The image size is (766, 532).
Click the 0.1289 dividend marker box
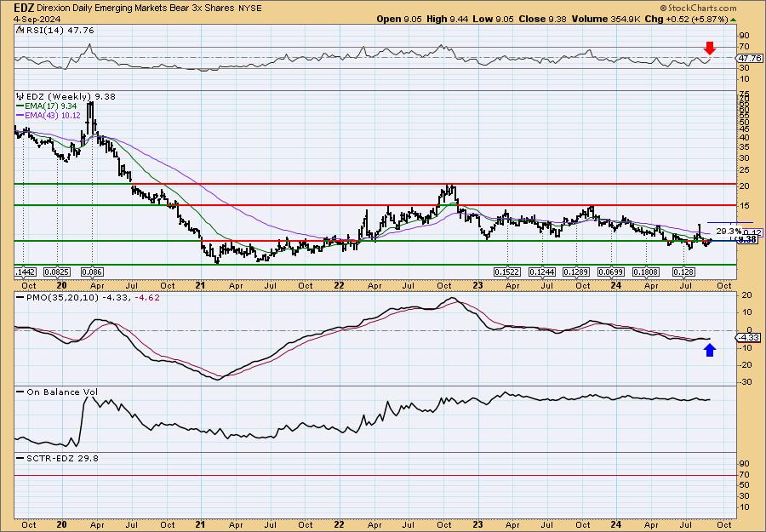click(577, 272)
